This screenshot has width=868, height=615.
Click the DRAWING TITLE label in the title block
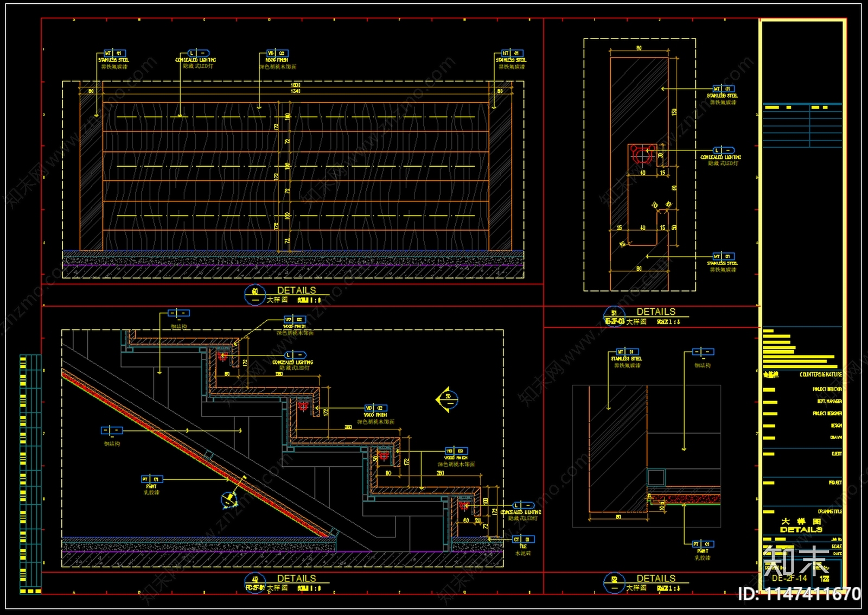coord(830,511)
